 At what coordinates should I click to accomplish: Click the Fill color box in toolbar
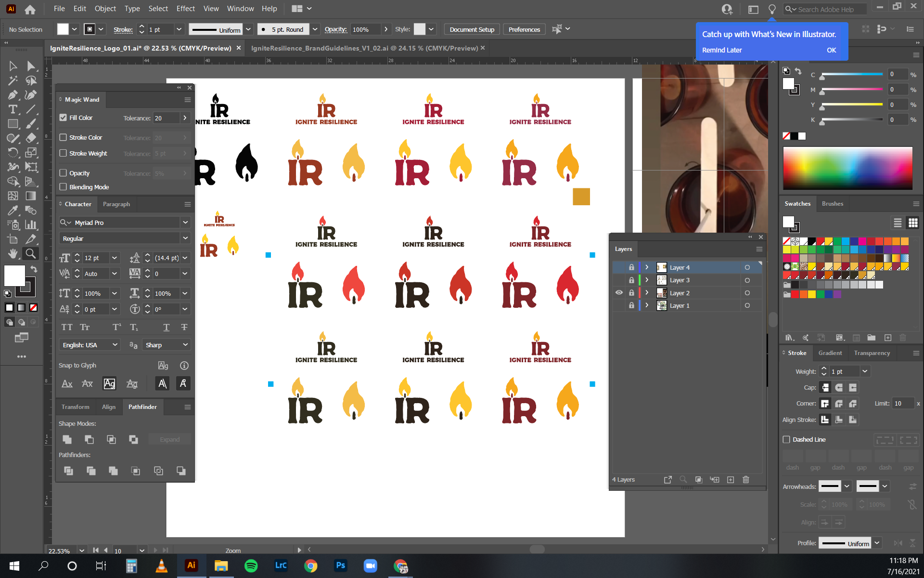click(x=14, y=276)
